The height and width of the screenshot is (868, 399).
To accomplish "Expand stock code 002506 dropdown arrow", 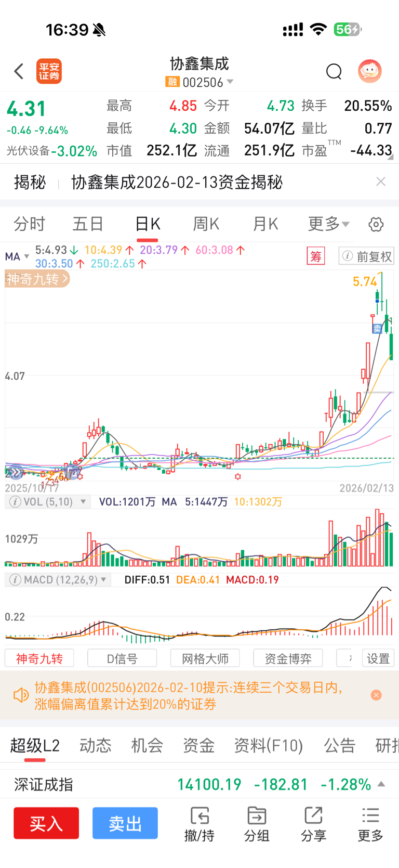I will pos(230,82).
